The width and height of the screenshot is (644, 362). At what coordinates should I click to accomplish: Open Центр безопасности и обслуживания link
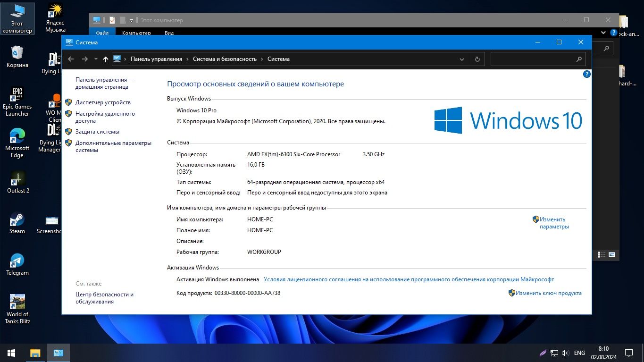pos(104,298)
